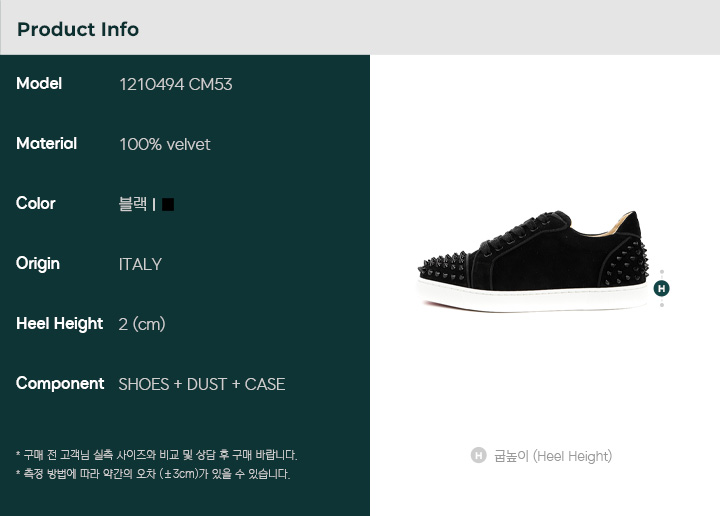Screen dimensions: 720x516
Task: Select the 100% velvet material text
Action: 164,145
